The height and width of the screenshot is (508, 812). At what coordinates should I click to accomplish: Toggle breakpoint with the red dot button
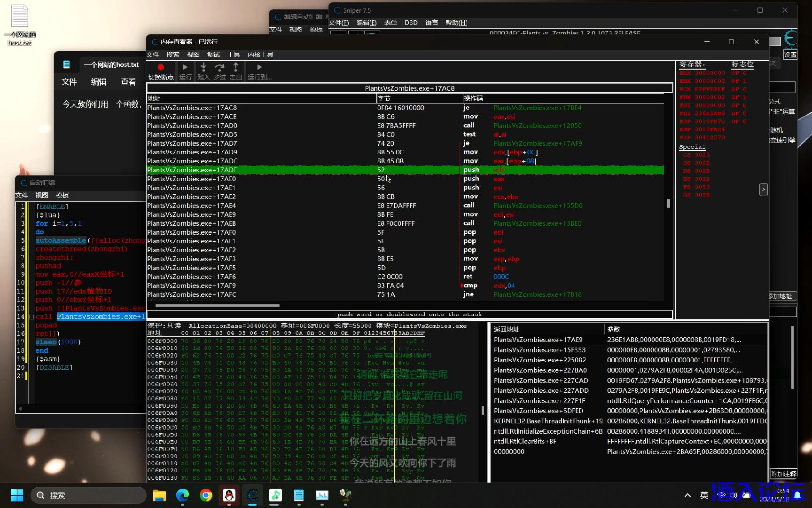click(x=161, y=67)
